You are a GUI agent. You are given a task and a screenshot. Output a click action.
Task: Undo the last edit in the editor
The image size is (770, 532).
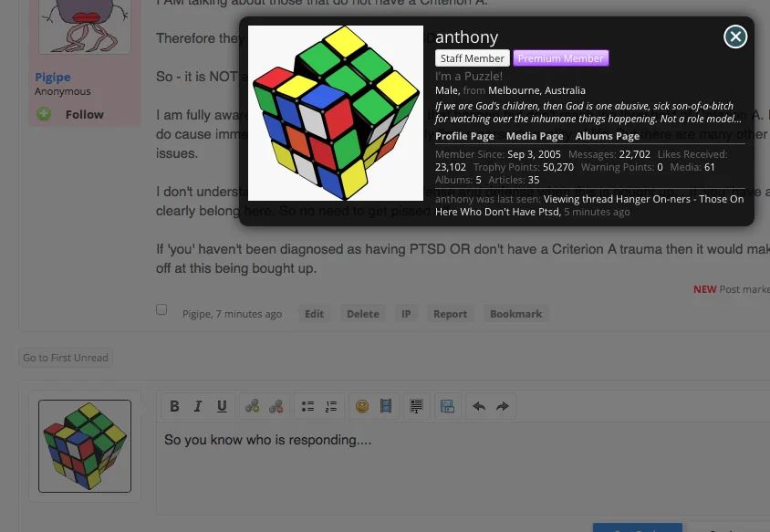pos(479,406)
